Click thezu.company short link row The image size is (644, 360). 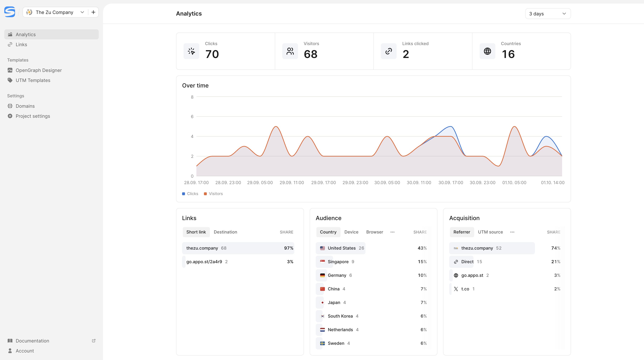coord(238,248)
